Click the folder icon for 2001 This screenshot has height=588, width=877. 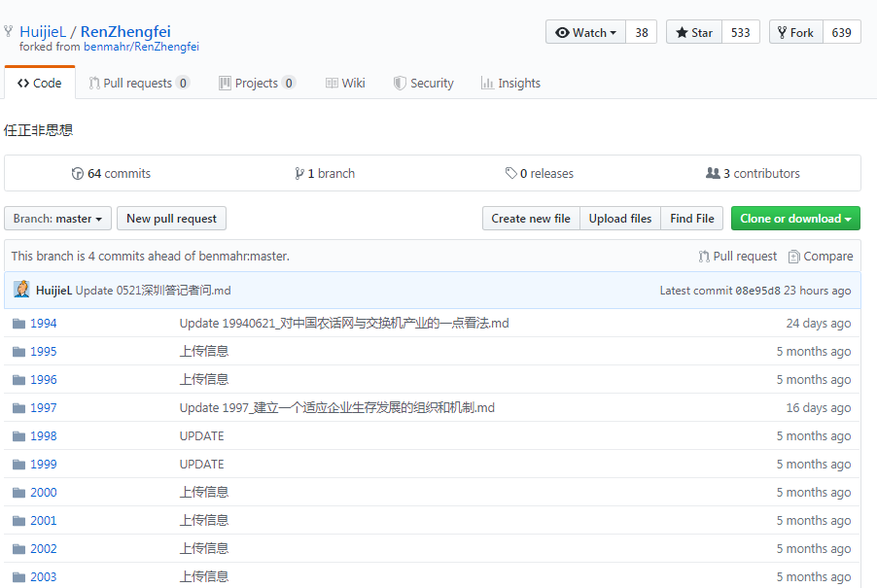click(19, 521)
